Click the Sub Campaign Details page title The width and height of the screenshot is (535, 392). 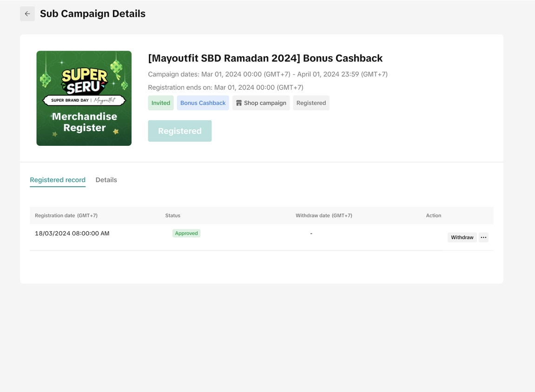[x=93, y=13]
